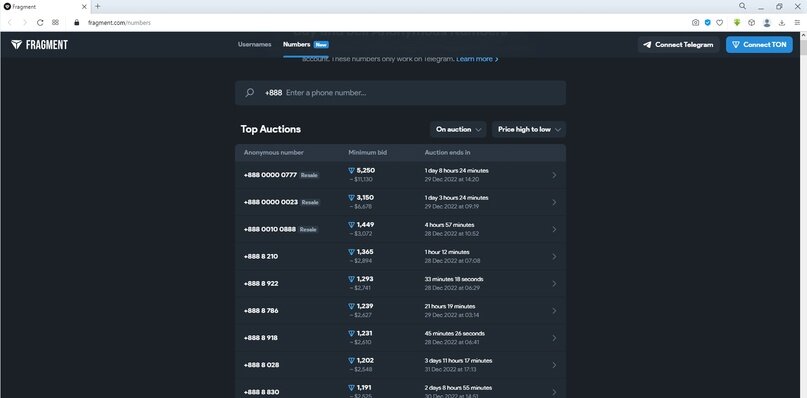This screenshot has height=398, width=807.
Task: Open row arrow for +888 8 028
Action: coord(554,365)
